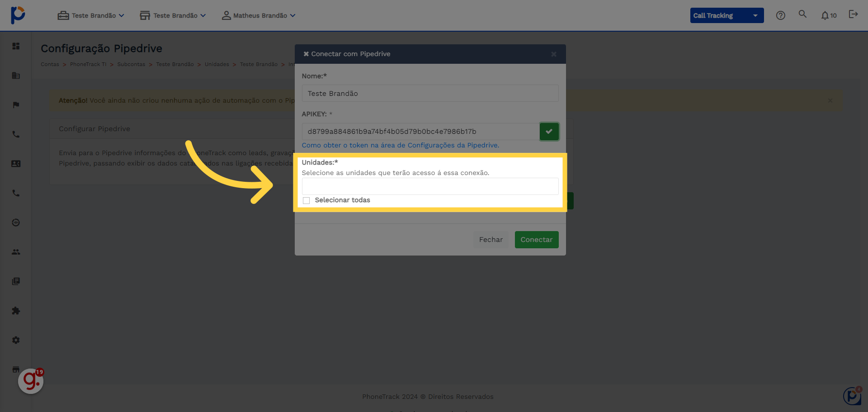Viewport: 868px width, 412px height.
Task: Open the building icon in the sidebar
Action: pos(16,76)
